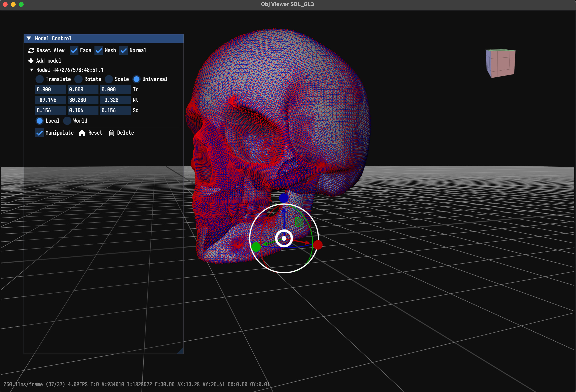The height and width of the screenshot is (392, 576).
Task: Click the white center circle of the gizmo
Action: pos(284,238)
